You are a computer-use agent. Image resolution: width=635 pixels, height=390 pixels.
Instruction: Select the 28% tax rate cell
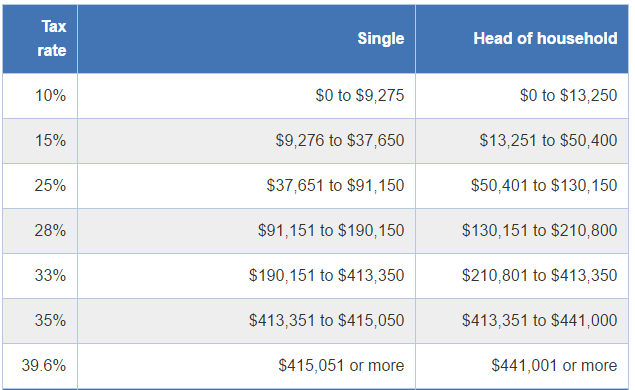click(40, 231)
